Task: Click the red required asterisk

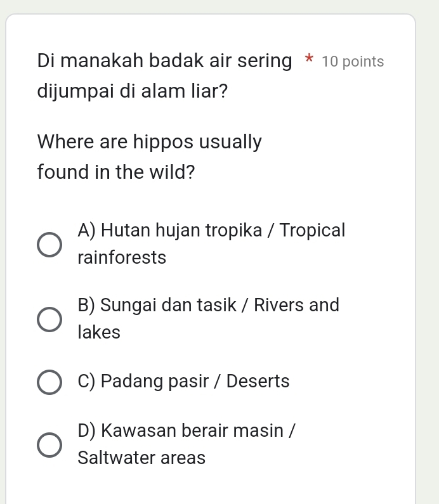Action: coord(308,61)
